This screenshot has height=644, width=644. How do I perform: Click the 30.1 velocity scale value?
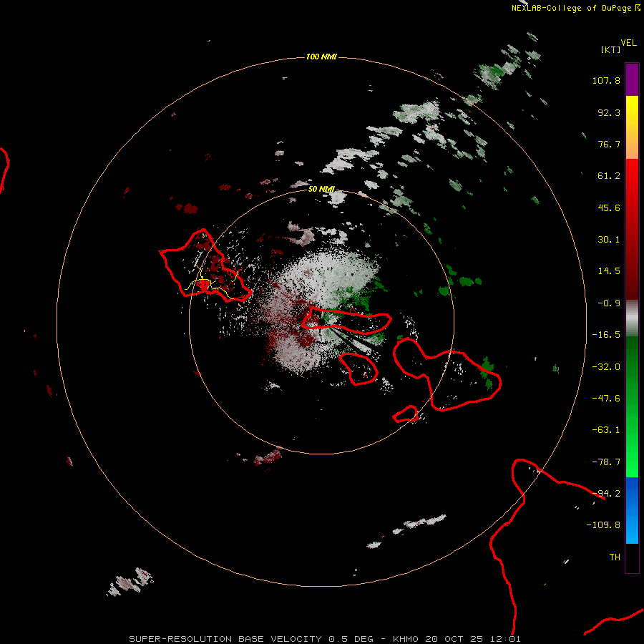(609, 240)
